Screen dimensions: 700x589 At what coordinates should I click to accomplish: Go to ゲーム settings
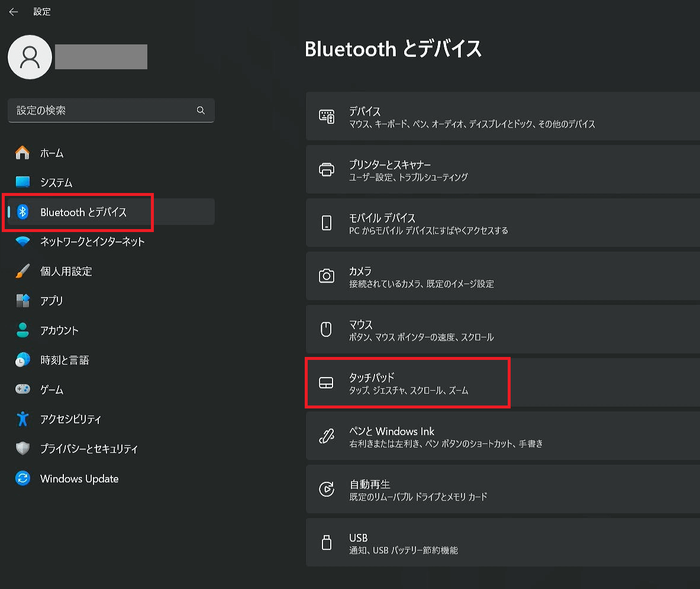point(51,390)
